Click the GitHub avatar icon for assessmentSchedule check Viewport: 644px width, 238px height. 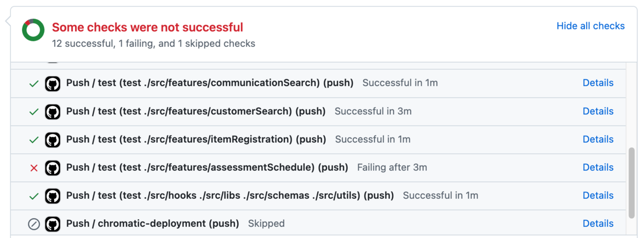[53, 168]
